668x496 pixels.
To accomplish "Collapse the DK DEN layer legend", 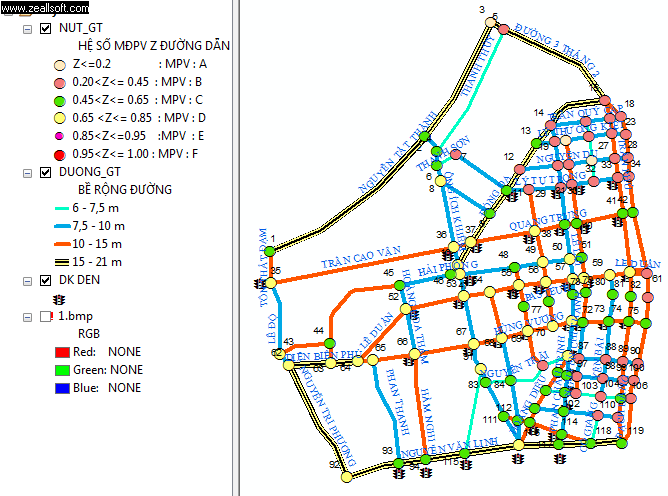I will [27, 281].
